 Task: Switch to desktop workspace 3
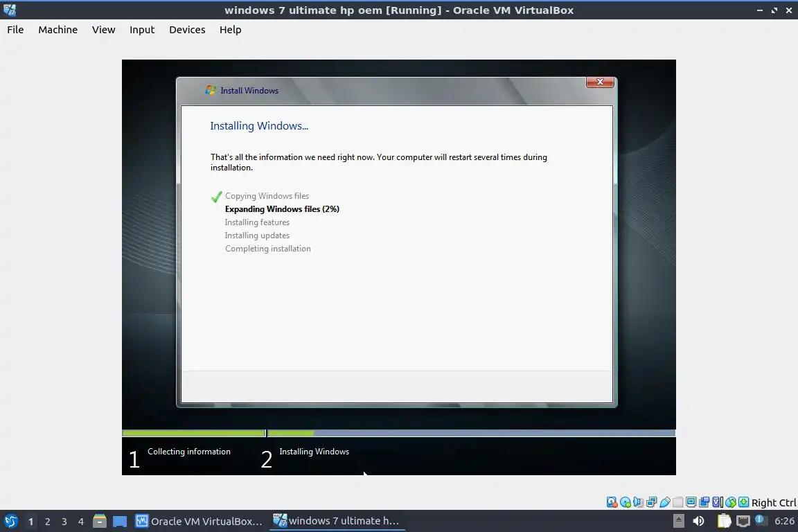[x=64, y=522]
